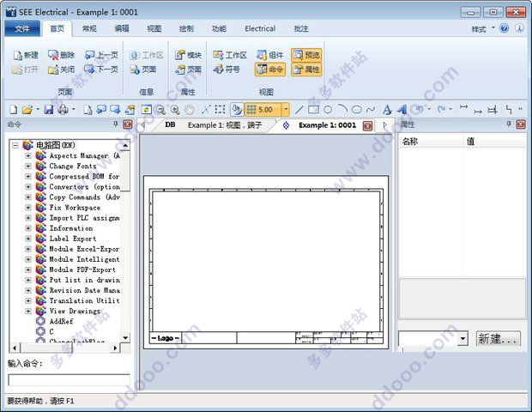The height and width of the screenshot is (412, 532).
Task: Switch to the Electrical ribbon tab
Action: 260,29
